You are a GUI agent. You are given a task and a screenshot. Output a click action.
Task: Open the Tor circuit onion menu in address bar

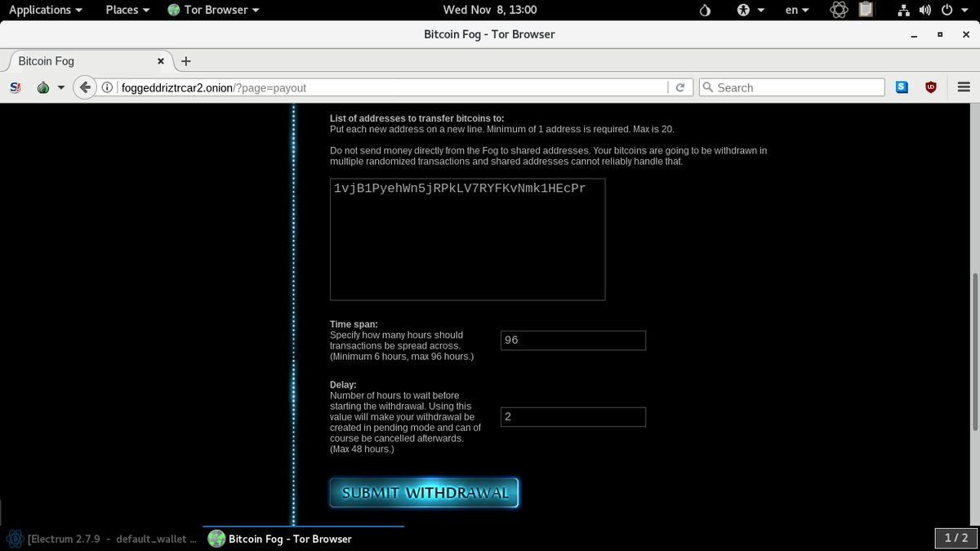pos(42,87)
